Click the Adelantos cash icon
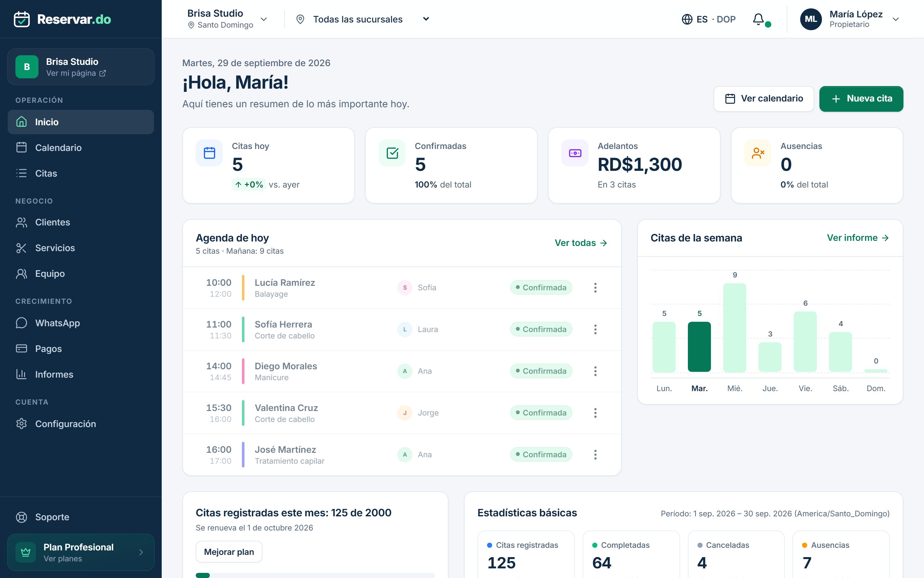The height and width of the screenshot is (578, 924). click(x=575, y=153)
